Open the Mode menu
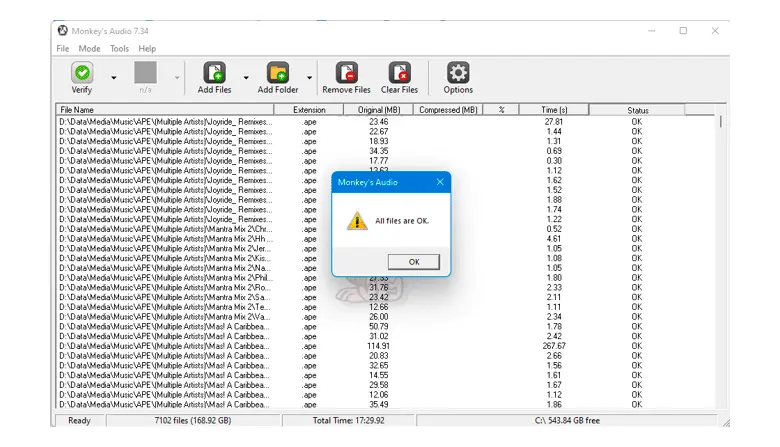Screen dimensions: 780x447 [x=90, y=48]
